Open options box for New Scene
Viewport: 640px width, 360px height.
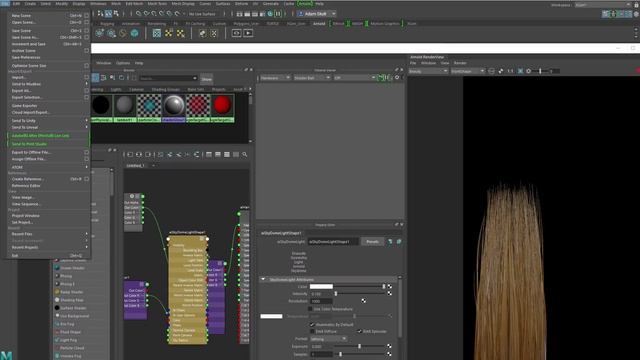[86, 16]
